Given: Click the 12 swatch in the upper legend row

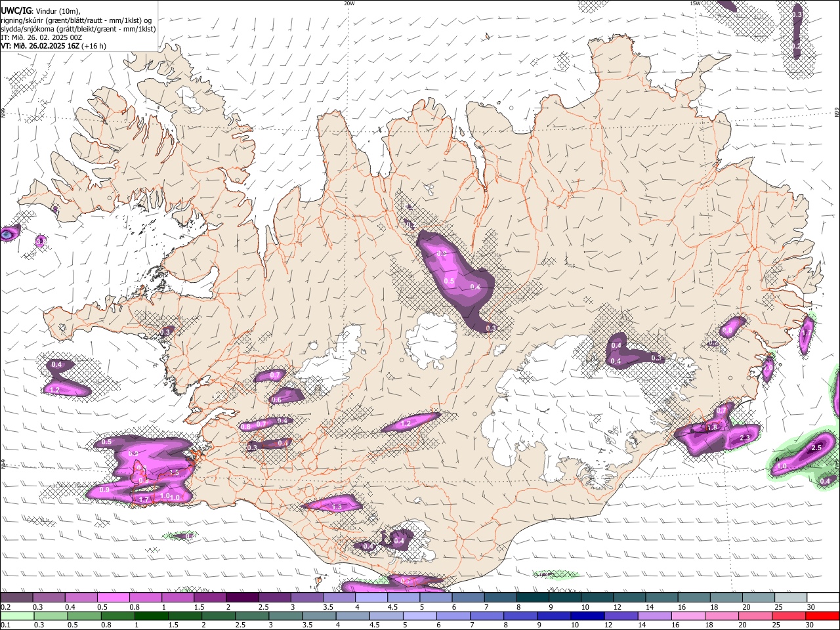Looking at the screenshot, I should tap(629, 598).
